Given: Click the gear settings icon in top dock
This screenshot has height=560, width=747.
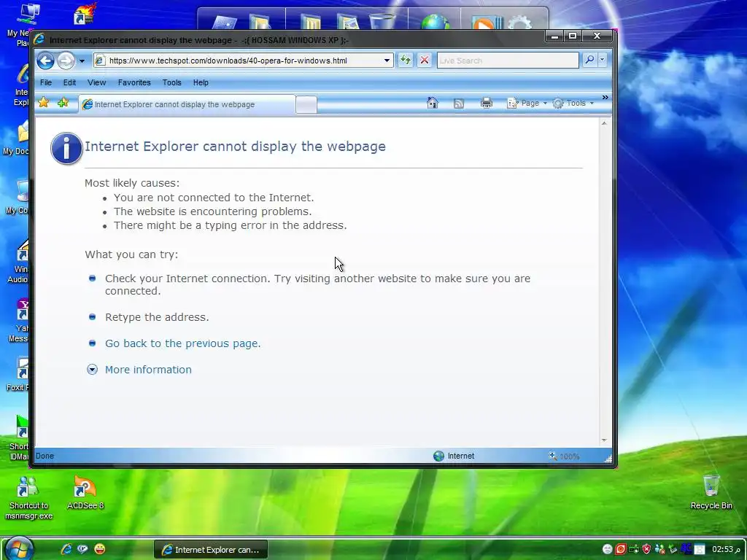Looking at the screenshot, I should (x=519, y=22).
